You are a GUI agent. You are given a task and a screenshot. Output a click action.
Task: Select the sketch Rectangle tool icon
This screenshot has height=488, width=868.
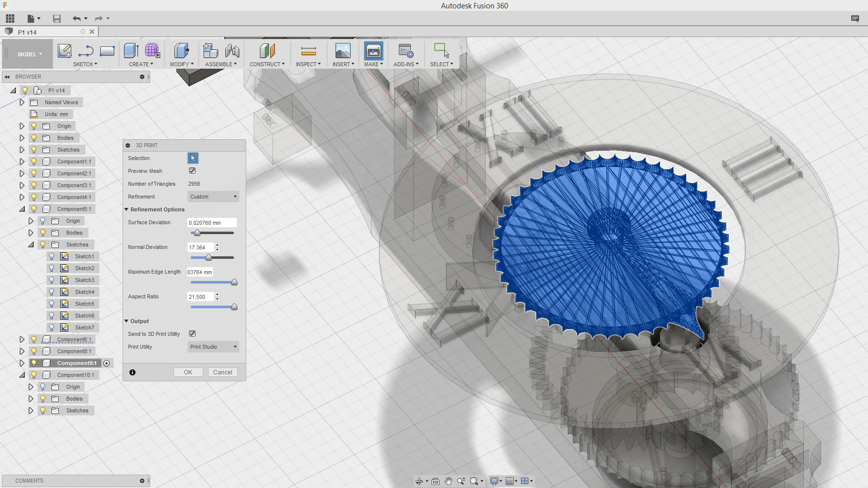(107, 51)
